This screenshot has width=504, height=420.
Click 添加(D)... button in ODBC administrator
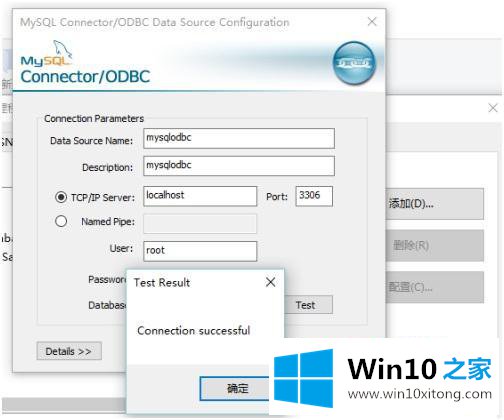coord(434,204)
